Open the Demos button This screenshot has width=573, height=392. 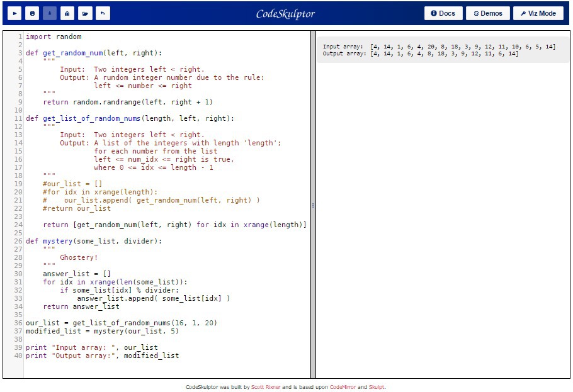pyautogui.click(x=488, y=13)
